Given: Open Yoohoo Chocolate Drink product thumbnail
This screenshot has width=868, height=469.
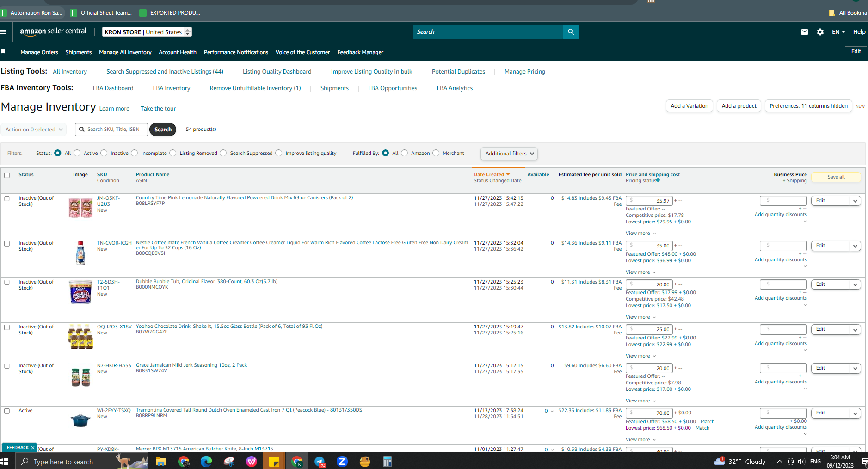Looking at the screenshot, I should pyautogui.click(x=80, y=336).
